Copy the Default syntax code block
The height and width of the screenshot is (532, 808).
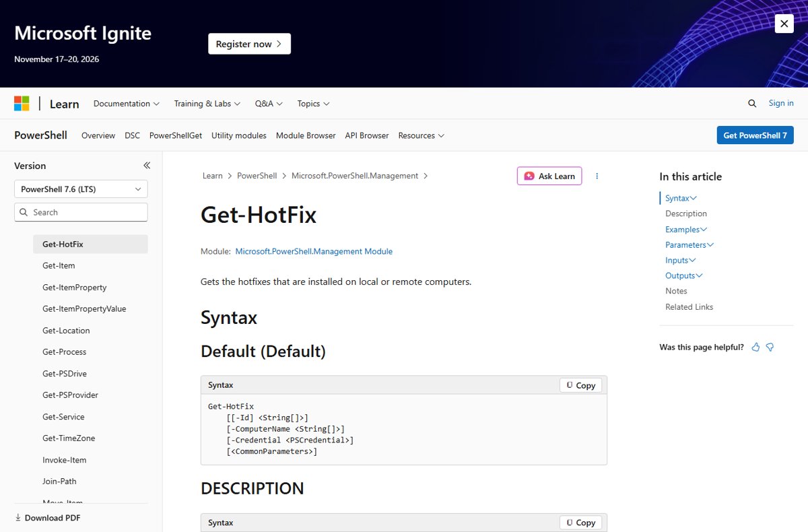click(580, 385)
